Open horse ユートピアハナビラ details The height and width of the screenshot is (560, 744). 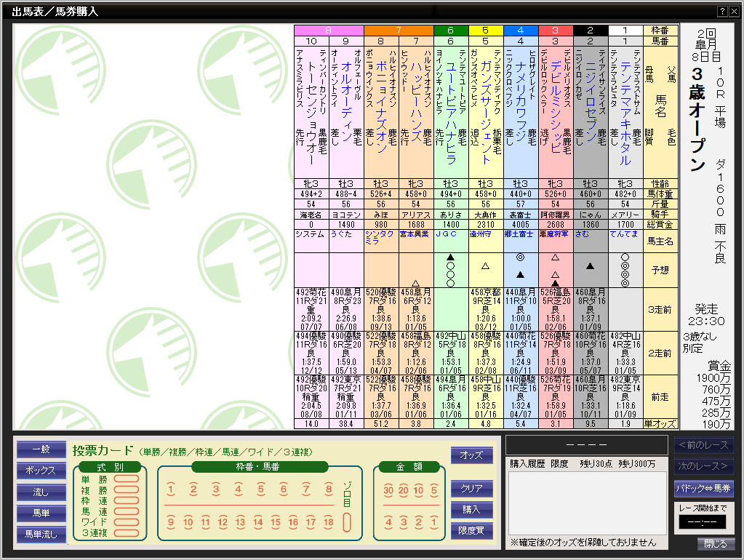[x=451, y=113]
